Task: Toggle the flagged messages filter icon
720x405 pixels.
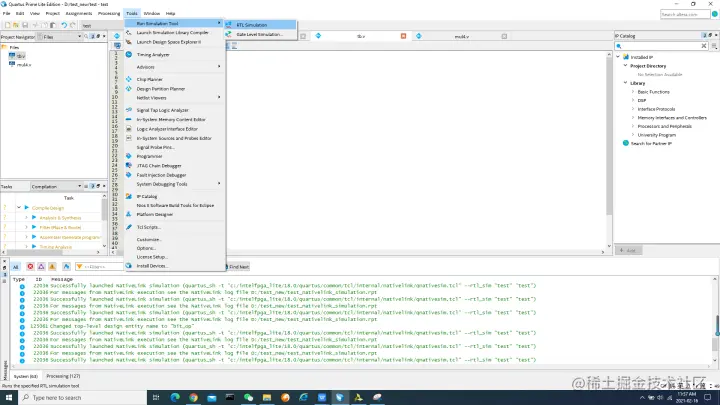Action: 67,266
